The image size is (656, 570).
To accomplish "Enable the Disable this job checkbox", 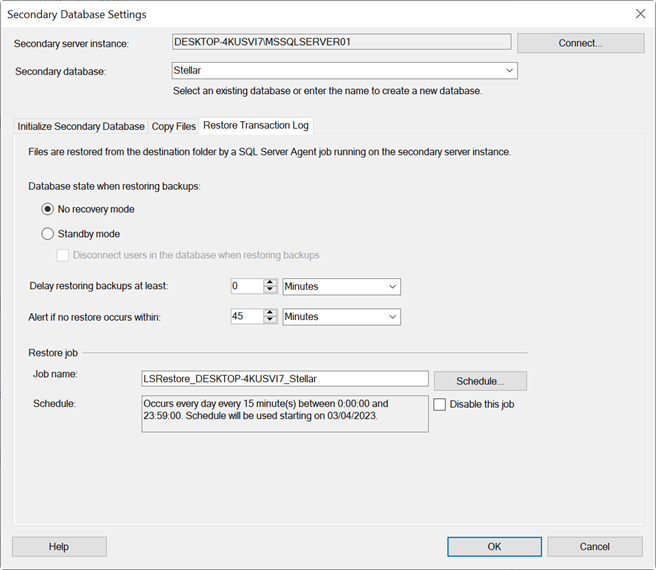I will click(x=439, y=404).
